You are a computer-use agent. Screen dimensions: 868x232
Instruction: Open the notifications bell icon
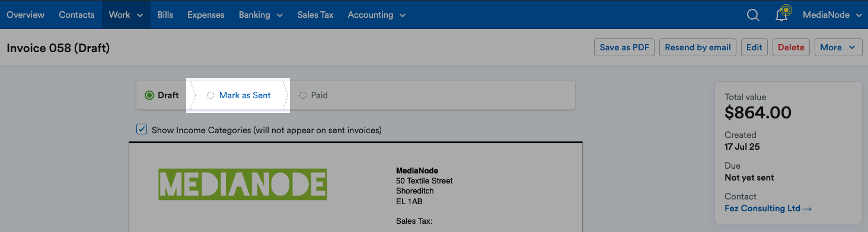tap(783, 14)
